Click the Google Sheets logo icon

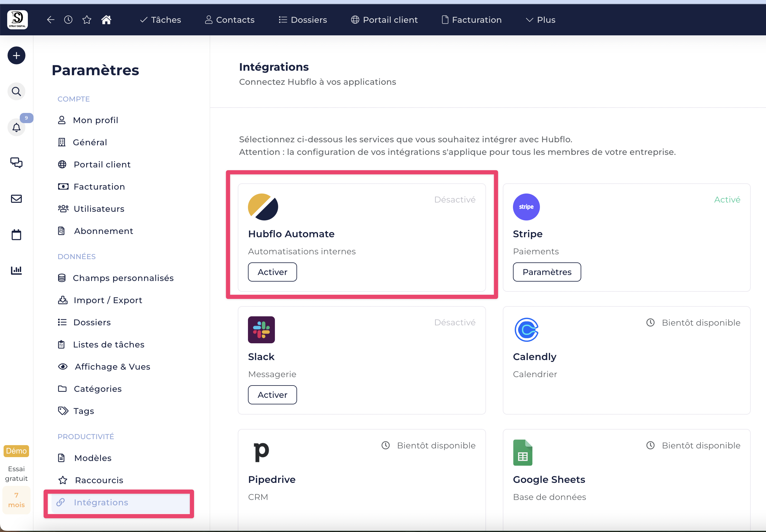(x=523, y=452)
